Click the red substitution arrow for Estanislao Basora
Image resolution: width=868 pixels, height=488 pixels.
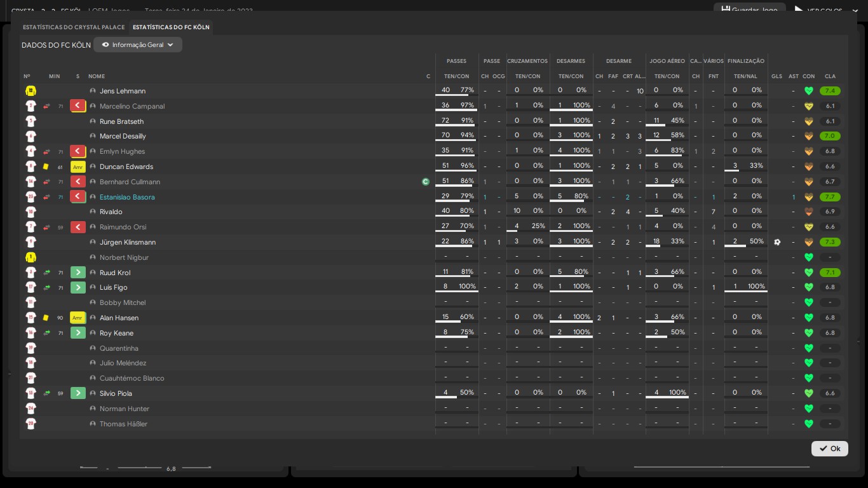[x=78, y=197]
